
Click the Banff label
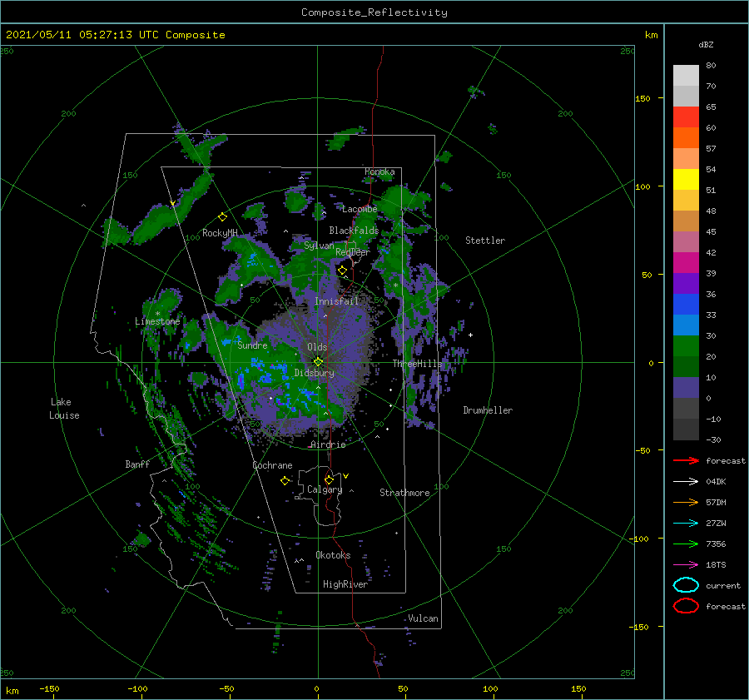[137, 464]
